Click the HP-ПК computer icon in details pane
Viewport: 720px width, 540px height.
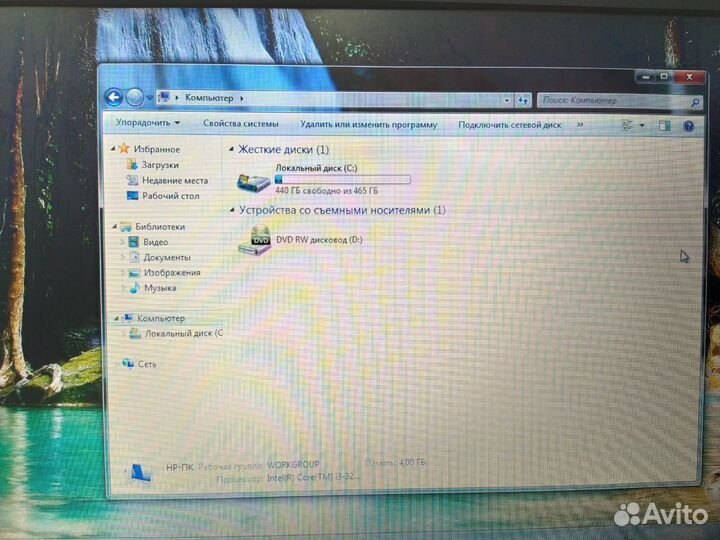coord(141,473)
